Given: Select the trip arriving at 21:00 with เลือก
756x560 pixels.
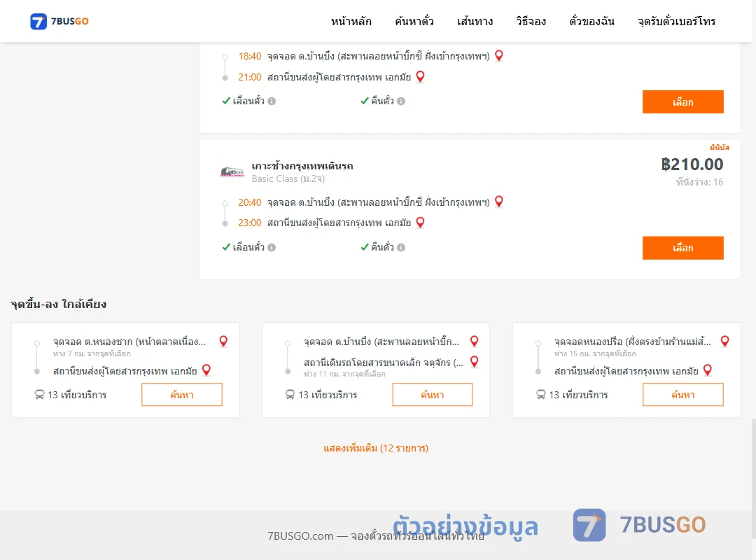Looking at the screenshot, I should click(x=682, y=101).
